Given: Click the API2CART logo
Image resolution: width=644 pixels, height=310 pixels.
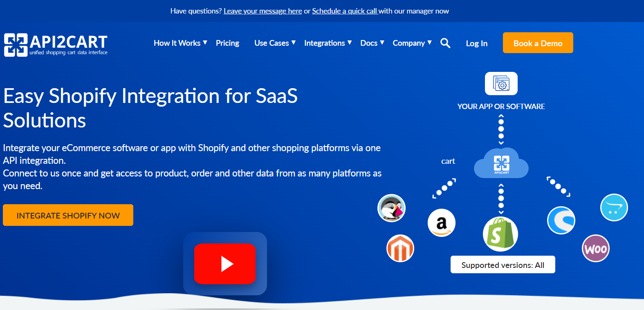Looking at the screenshot, I should [56, 45].
